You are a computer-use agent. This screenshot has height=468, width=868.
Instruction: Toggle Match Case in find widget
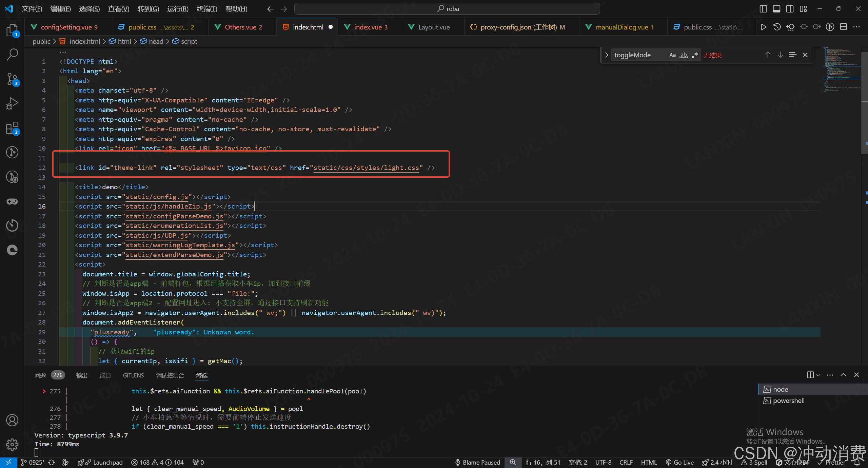click(x=672, y=55)
